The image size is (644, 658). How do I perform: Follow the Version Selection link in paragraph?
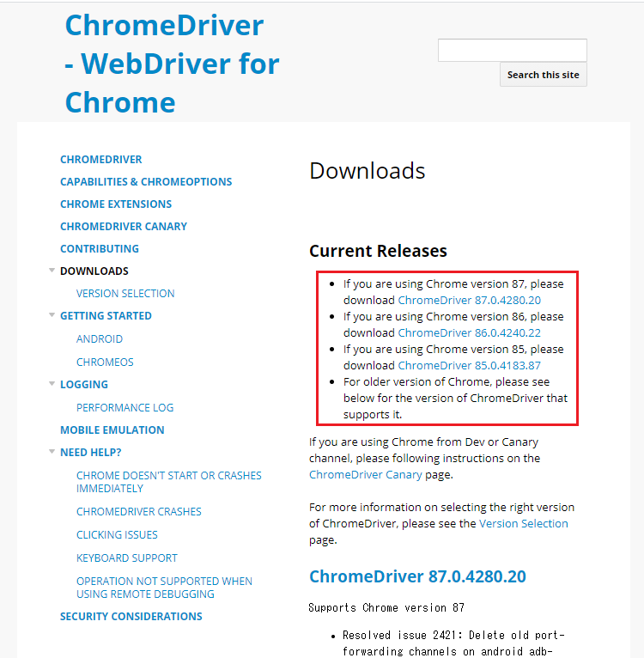tap(524, 523)
